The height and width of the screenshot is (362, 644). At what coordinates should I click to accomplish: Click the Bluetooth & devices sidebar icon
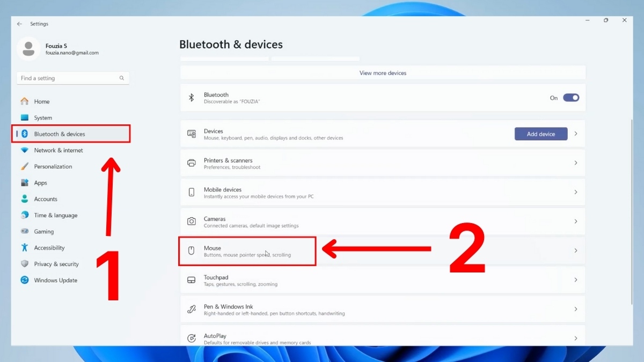pos(24,134)
